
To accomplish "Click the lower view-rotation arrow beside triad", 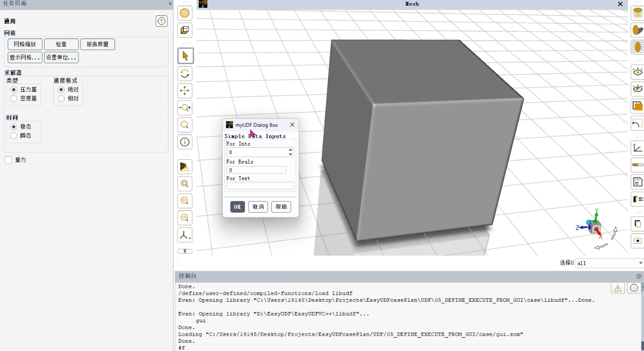I will point(600,246).
